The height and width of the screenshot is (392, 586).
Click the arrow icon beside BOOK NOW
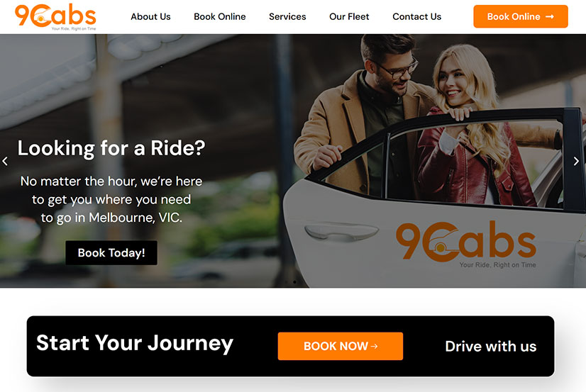[x=374, y=347]
